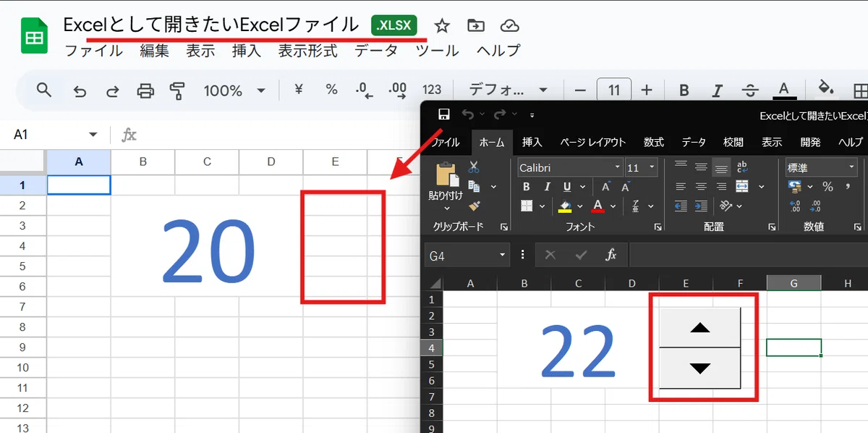868x433 pixels.
Task: Wrap text in Excel alignment group
Action: [742, 167]
